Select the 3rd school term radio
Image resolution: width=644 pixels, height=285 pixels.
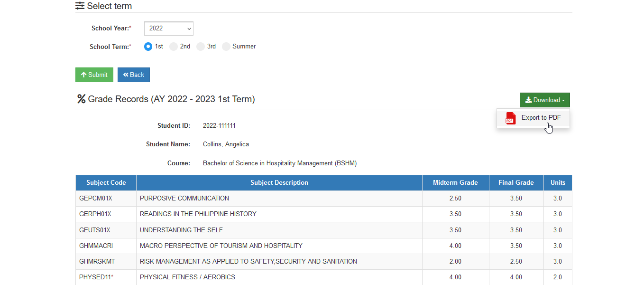click(x=201, y=47)
